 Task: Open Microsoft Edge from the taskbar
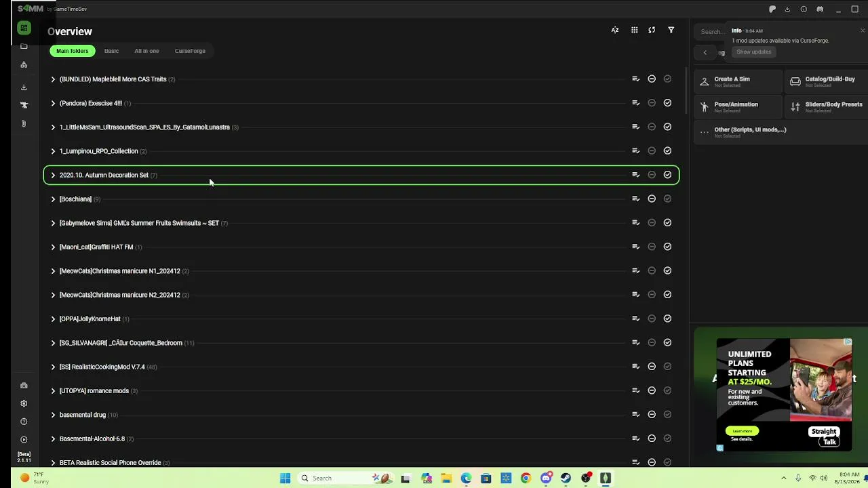click(x=466, y=479)
